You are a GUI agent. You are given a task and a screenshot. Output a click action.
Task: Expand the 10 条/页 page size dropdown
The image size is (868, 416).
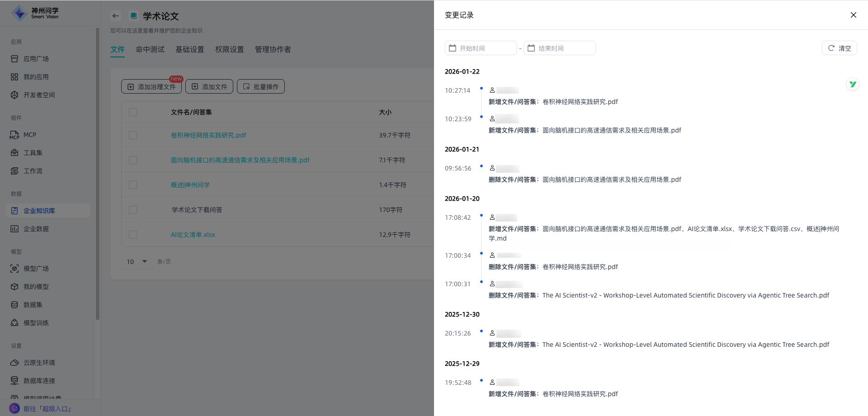137,261
